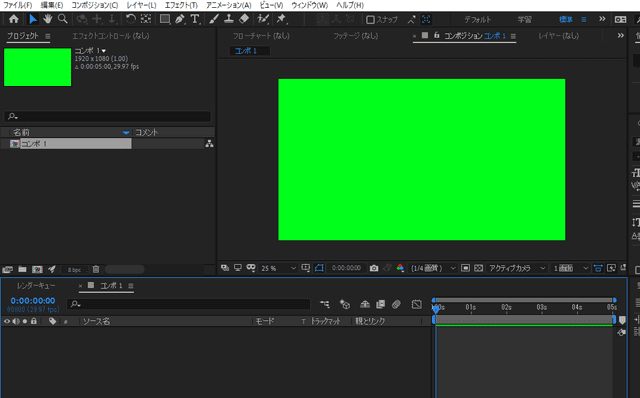Screen dimensions: 640x398
Task: Open the アニメーション(A) menu
Action: [229, 5]
